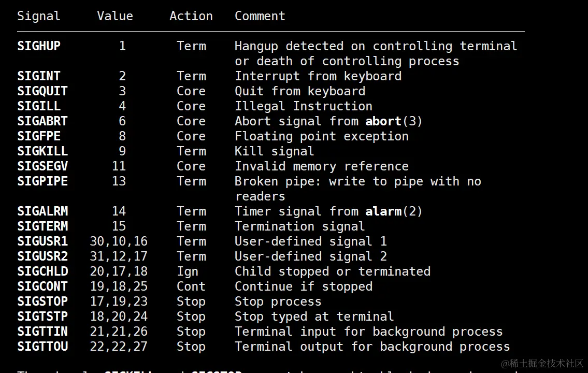Click the SIGCHLD signal name

(x=42, y=271)
